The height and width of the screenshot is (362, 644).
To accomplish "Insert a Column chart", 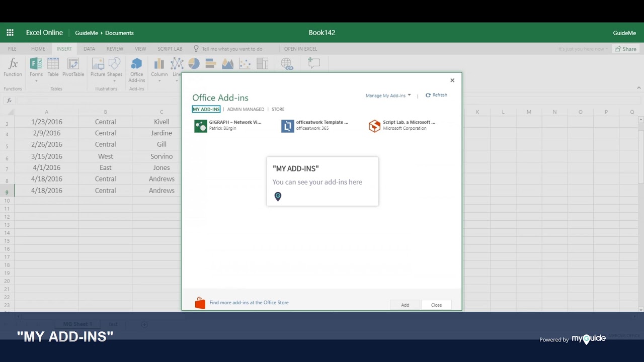I will [x=159, y=64].
